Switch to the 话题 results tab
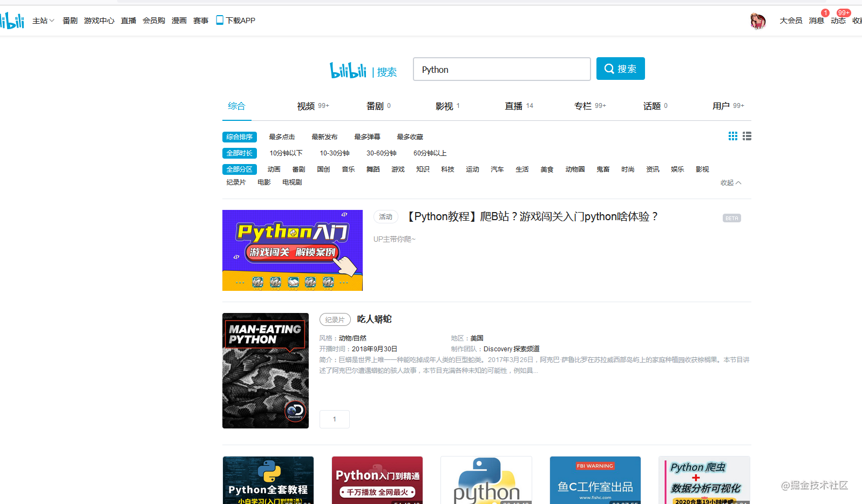The image size is (862, 504). tap(655, 106)
